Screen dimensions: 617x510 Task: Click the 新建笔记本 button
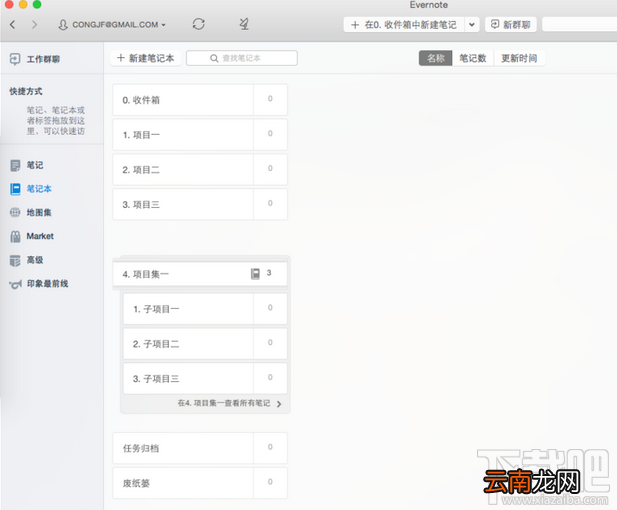click(146, 58)
